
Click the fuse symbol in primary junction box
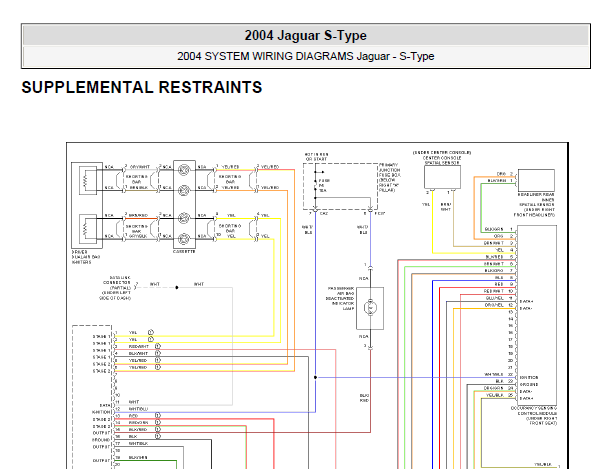point(316,185)
